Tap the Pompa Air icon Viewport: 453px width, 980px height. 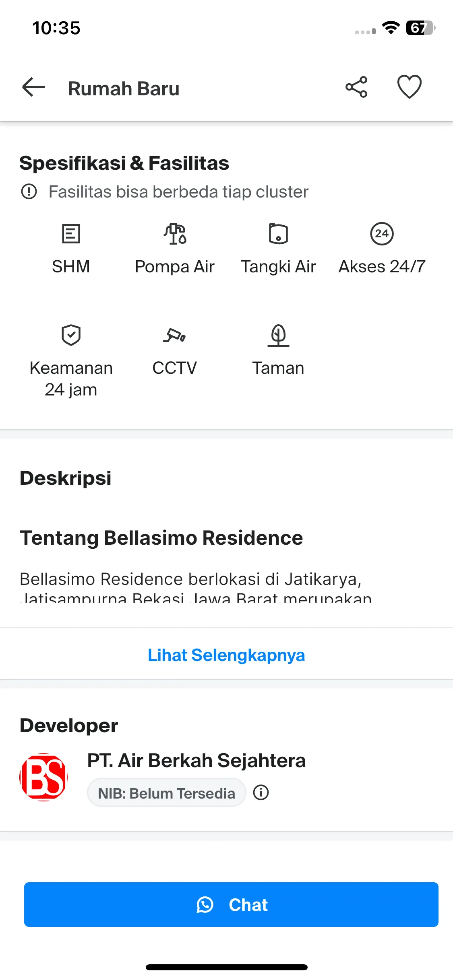point(175,234)
